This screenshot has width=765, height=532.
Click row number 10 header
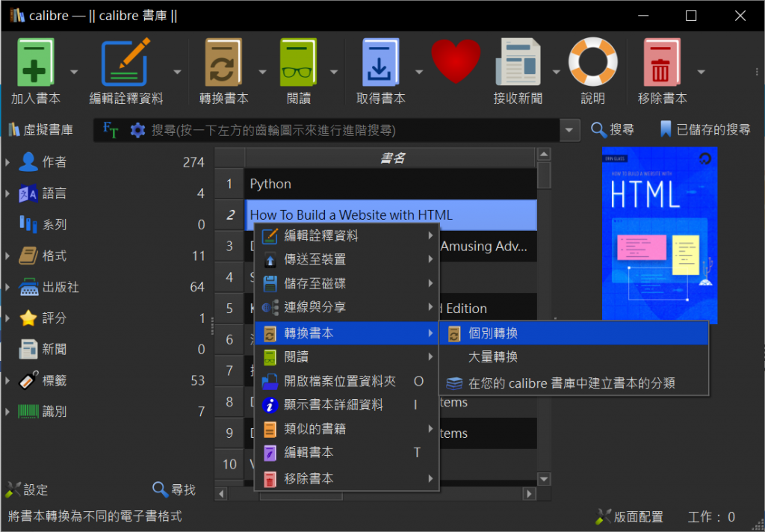[229, 464]
